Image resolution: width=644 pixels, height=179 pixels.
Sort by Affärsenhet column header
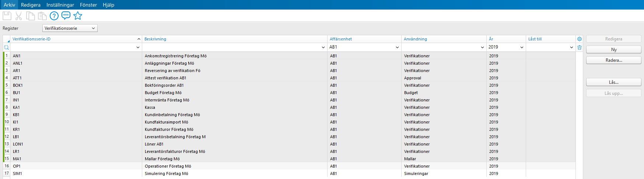point(364,39)
